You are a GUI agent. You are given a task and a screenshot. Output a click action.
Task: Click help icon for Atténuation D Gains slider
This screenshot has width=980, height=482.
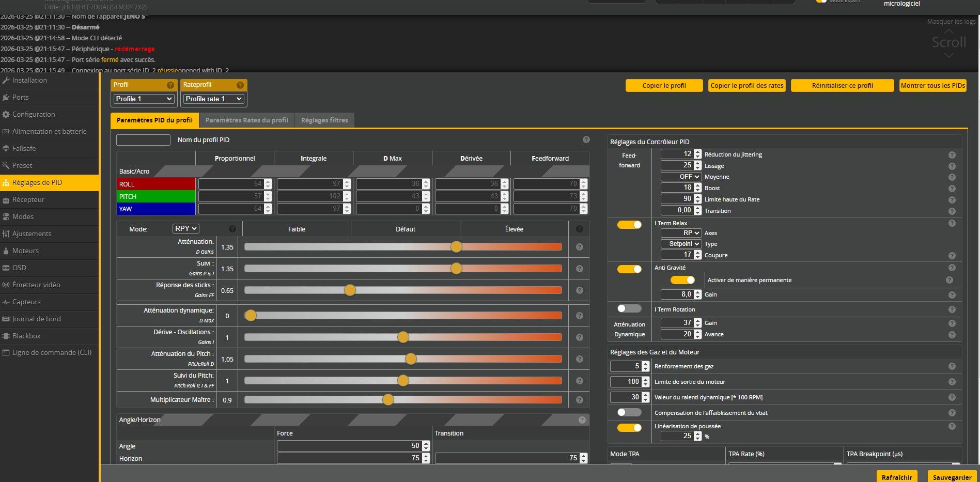(579, 247)
